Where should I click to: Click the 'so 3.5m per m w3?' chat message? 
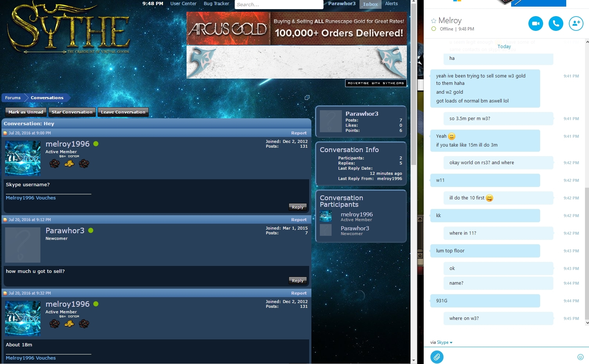pos(498,119)
